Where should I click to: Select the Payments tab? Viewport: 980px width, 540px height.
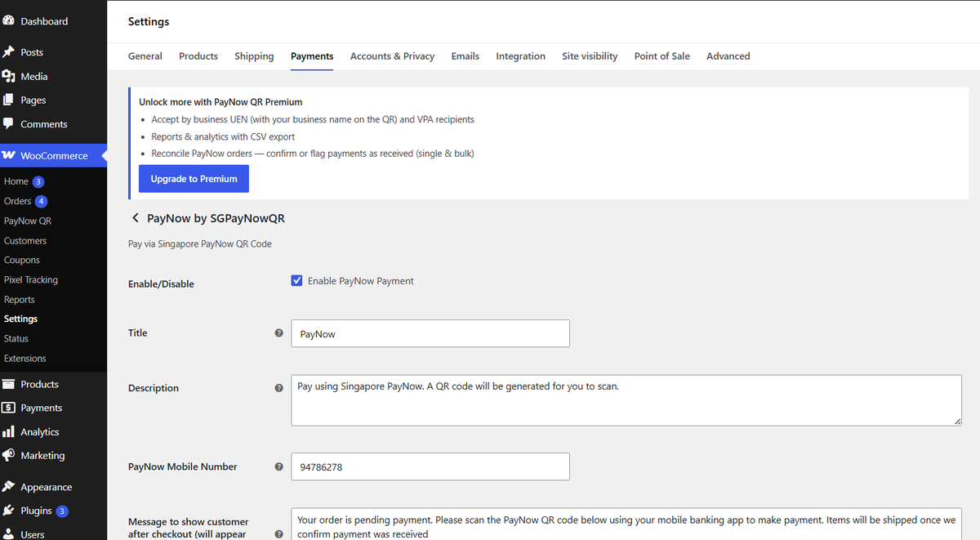click(x=312, y=56)
